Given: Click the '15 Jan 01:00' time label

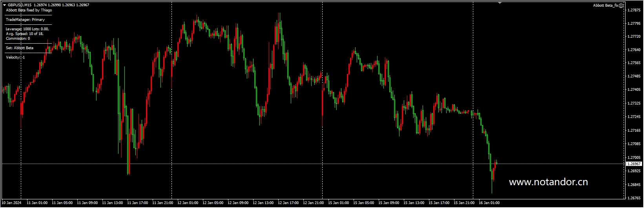Looking at the screenshot, I should click(x=339, y=203).
